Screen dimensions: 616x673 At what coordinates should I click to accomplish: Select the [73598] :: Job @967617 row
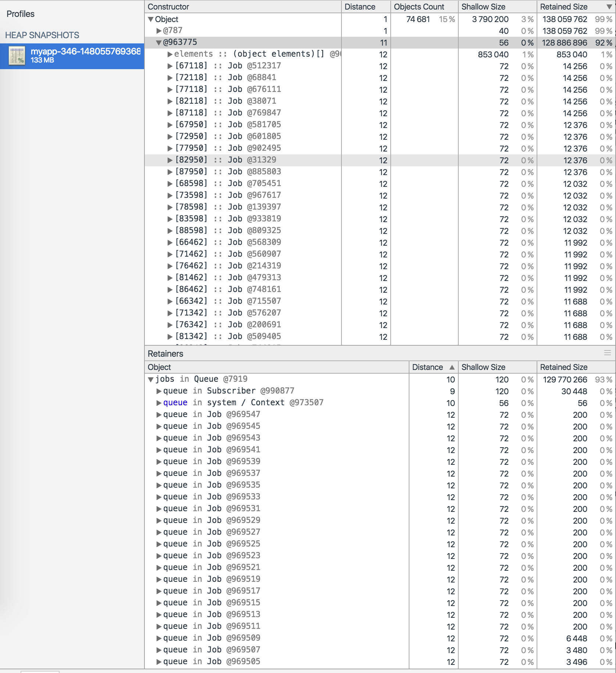point(380,196)
